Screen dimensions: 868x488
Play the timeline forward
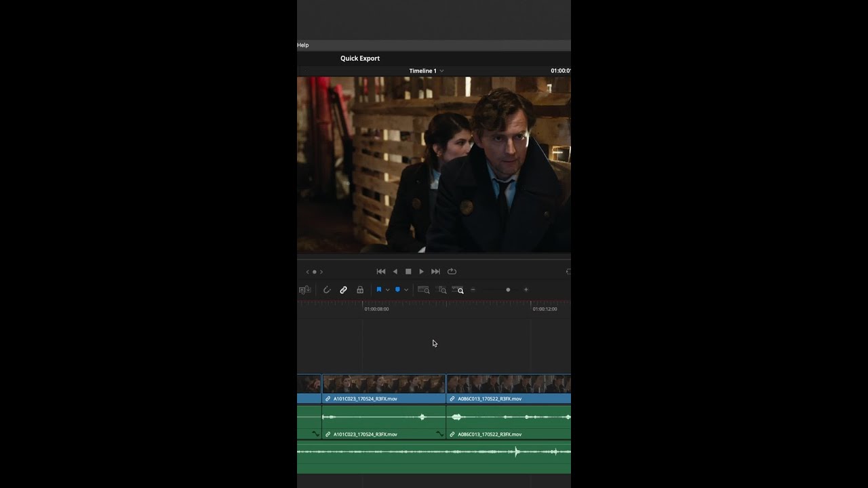coord(421,271)
